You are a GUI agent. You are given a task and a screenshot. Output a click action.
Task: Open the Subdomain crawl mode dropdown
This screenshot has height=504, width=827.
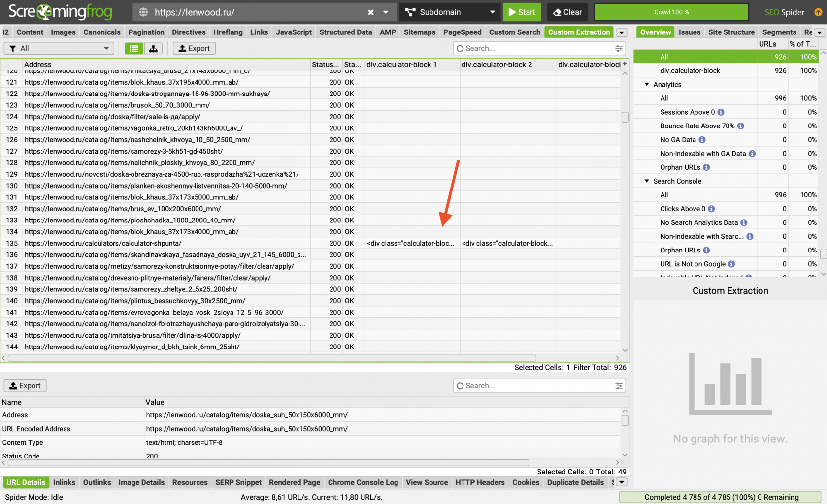coord(450,12)
